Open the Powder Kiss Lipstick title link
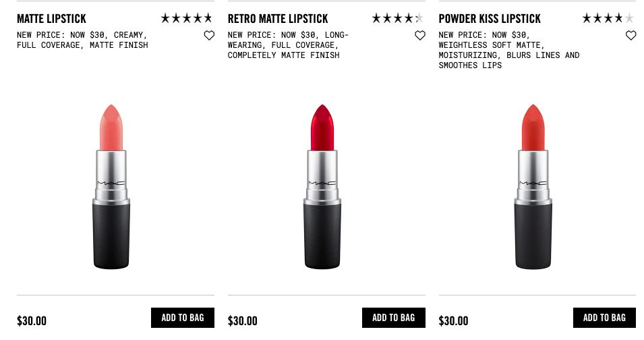Screen dimensions: 644x340 [490, 19]
